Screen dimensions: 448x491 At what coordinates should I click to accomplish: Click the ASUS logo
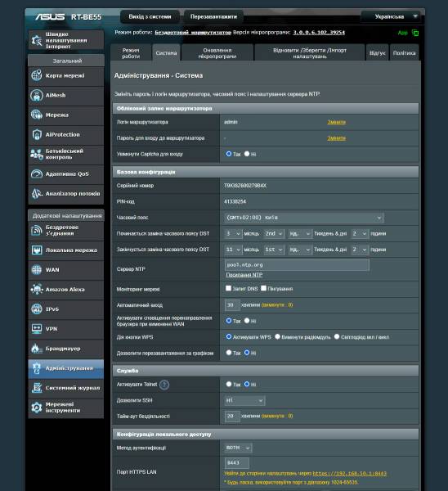point(50,16)
